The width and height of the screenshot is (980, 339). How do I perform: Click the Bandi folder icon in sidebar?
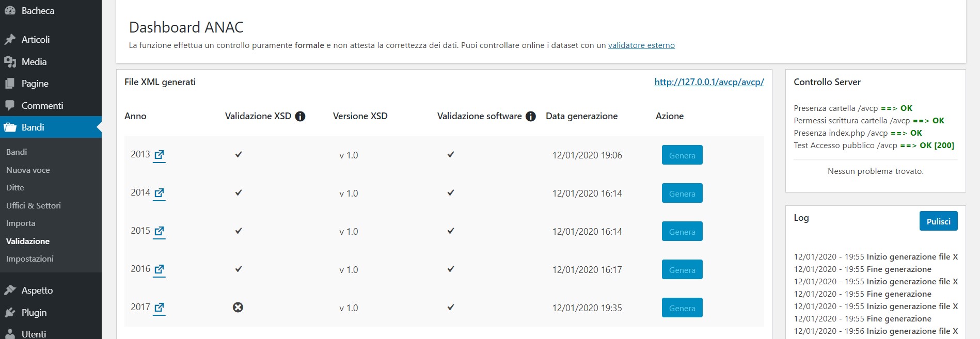[10, 127]
